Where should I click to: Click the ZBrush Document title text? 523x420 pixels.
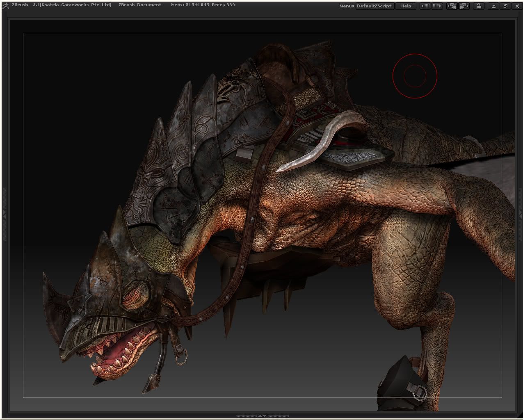tap(140, 5)
